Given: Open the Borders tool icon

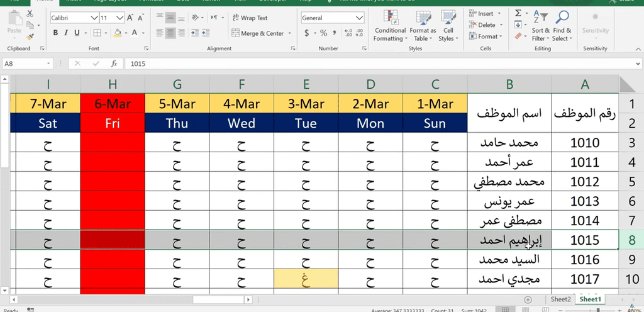Looking at the screenshot, I should click(x=96, y=33).
